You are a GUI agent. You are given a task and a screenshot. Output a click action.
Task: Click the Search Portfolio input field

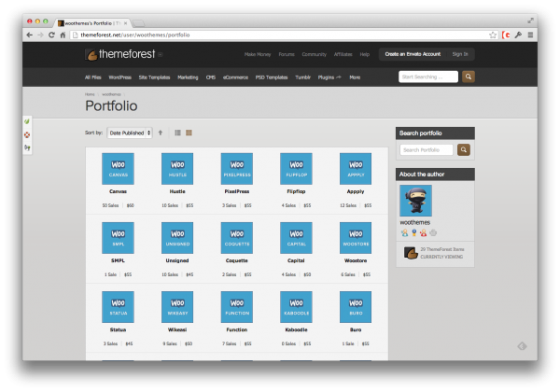pos(427,150)
